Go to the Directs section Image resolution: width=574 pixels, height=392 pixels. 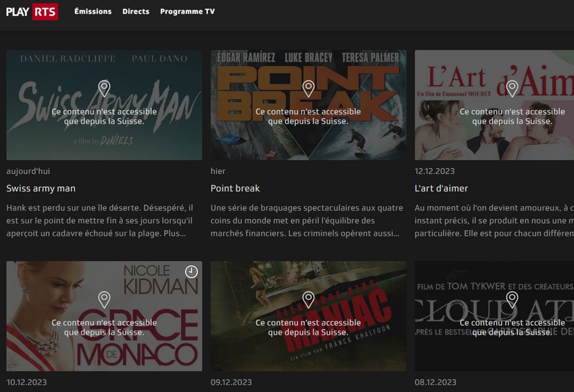136,11
